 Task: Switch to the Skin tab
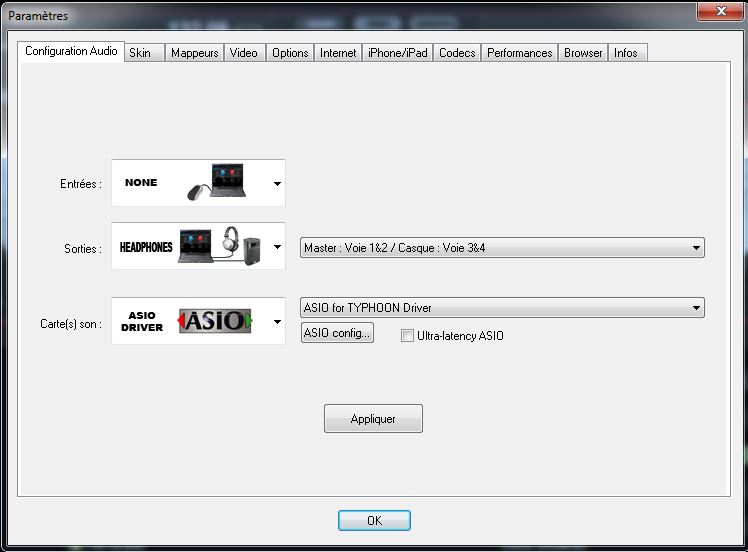click(145, 52)
